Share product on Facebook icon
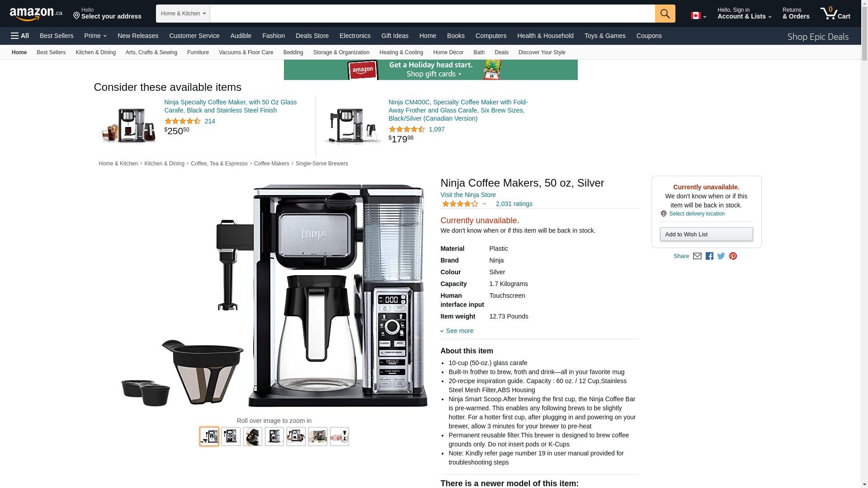 click(x=709, y=256)
